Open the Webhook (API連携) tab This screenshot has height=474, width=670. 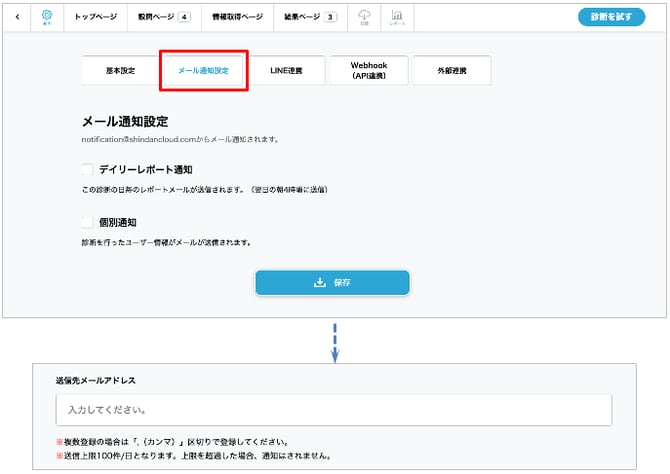369,71
